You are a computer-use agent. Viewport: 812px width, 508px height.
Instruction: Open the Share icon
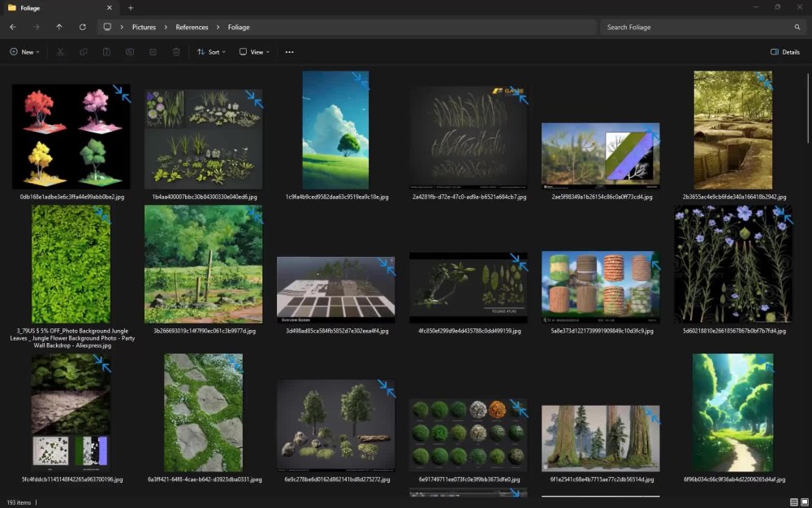tap(153, 51)
